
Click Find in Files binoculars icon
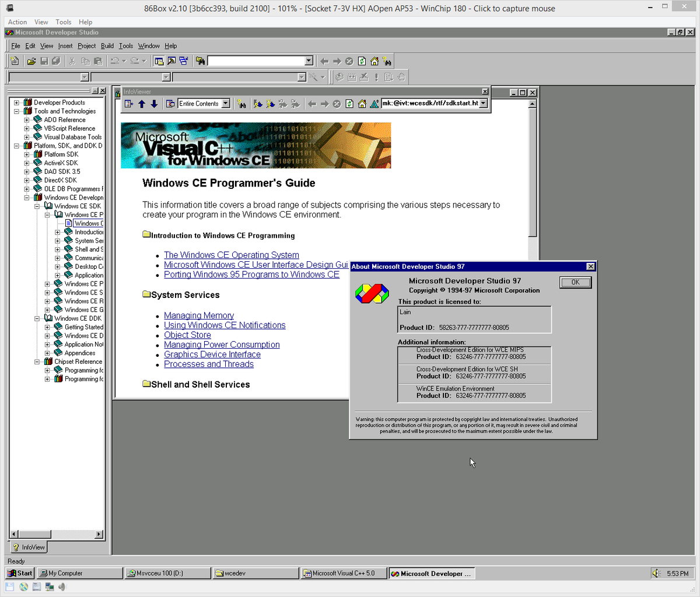[201, 61]
